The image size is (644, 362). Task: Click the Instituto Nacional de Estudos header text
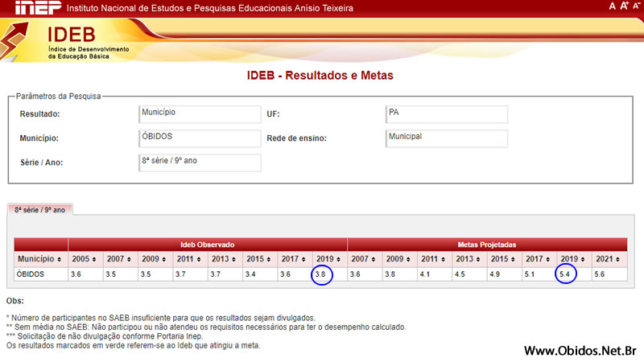[x=209, y=8]
